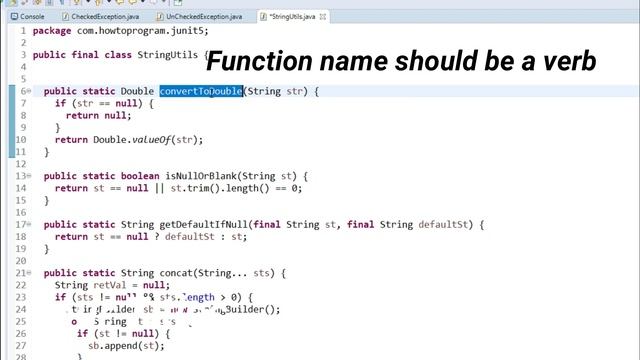This screenshot has width=640, height=360.
Task: Select the StringUtils.java editor tab
Action: [x=292, y=17]
